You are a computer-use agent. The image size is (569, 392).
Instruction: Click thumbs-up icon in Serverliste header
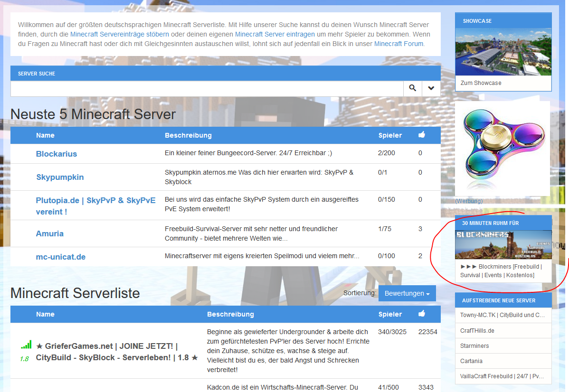tap(421, 314)
